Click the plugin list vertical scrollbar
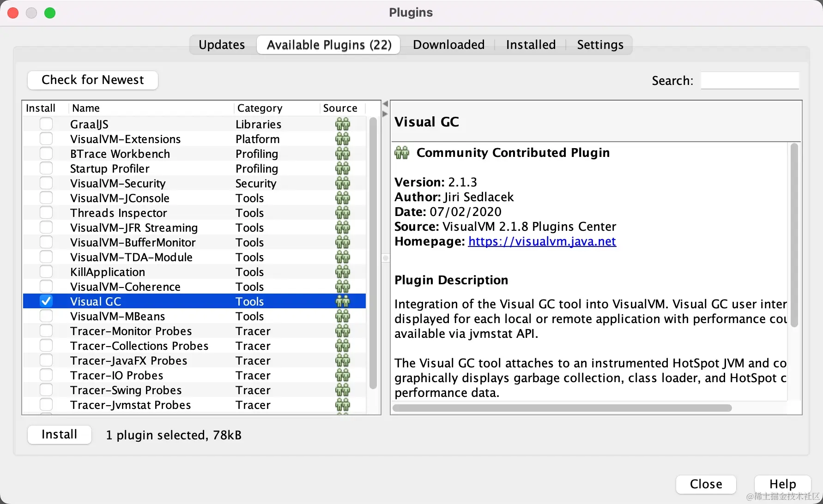The width and height of the screenshot is (823, 504). coord(373,253)
